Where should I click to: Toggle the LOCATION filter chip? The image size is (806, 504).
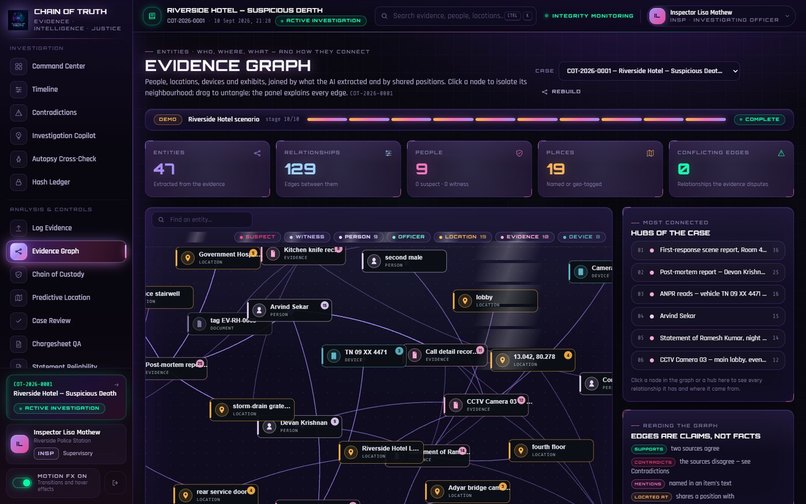[x=463, y=237]
